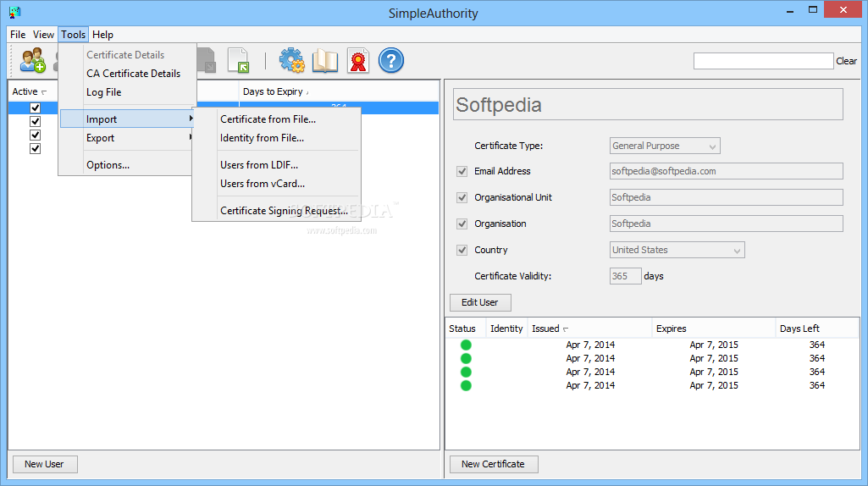This screenshot has width=868, height=486.
Task: Click the New User button
Action: click(x=44, y=464)
